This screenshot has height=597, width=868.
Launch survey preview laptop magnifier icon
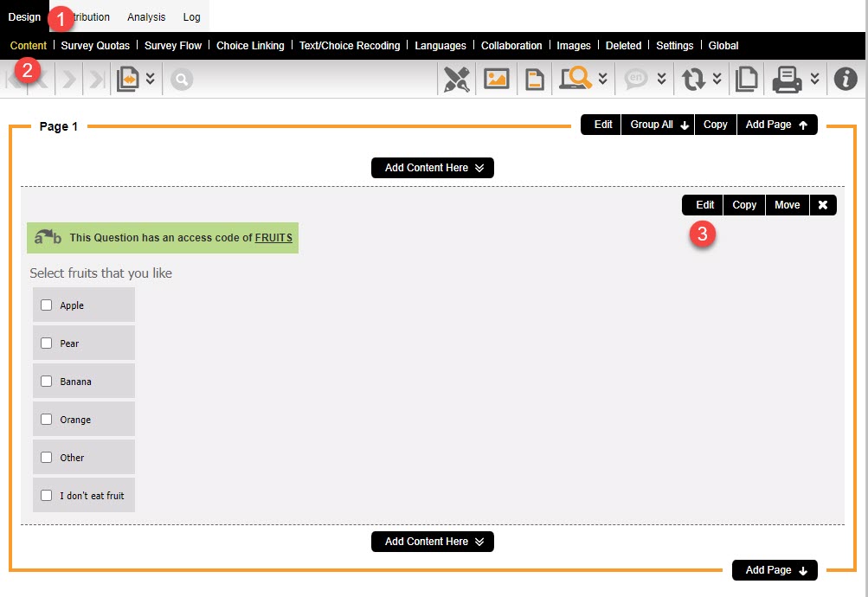click(x=575, y=78)
